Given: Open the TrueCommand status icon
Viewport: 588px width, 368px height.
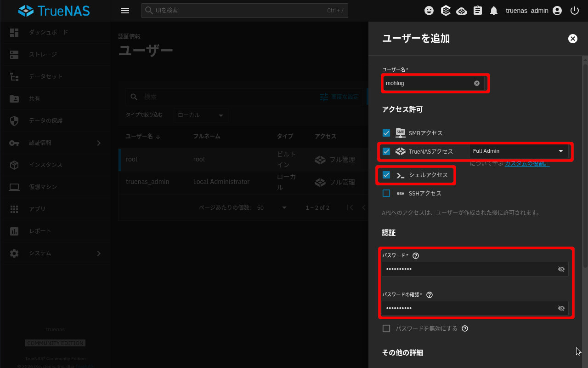Looking at the screenshot, I should (x=445, y=11).
